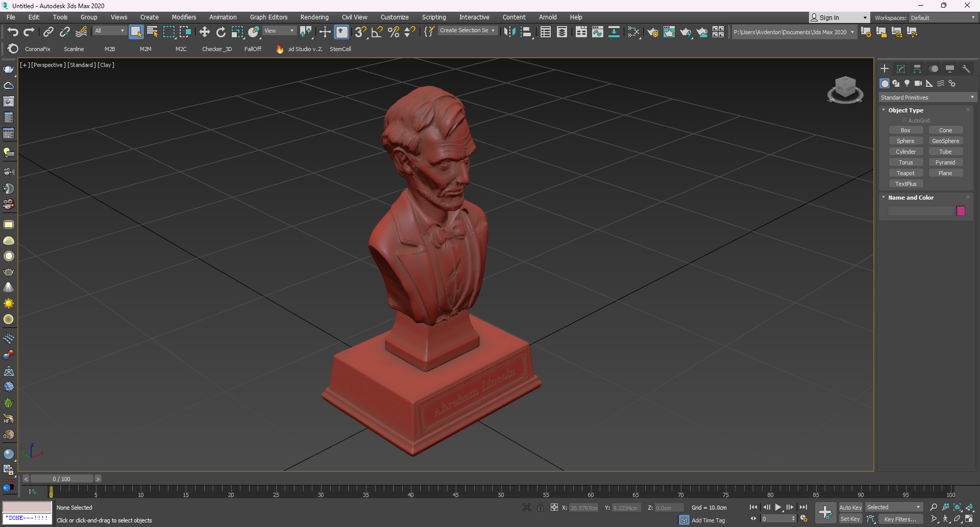Go to the end frame

click(803, 507)
